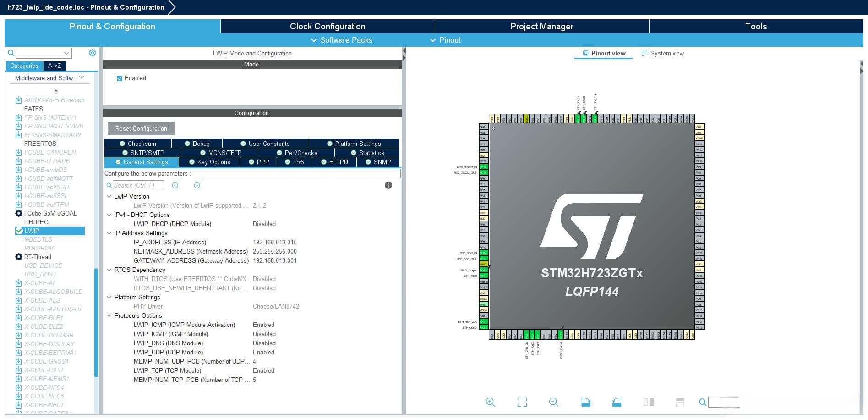
Task: Click the green check icon beside LWIP
Action: pos(19,231)
